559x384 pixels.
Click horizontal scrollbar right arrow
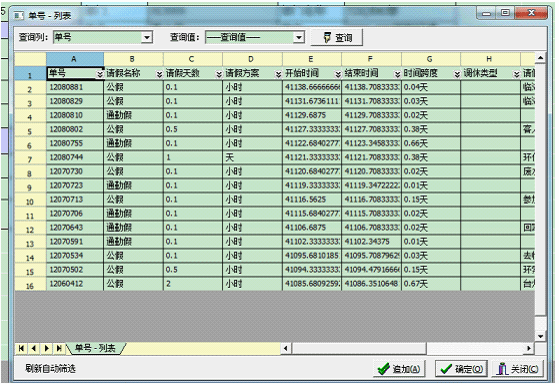pyautogui.click(x=529, y=348)
